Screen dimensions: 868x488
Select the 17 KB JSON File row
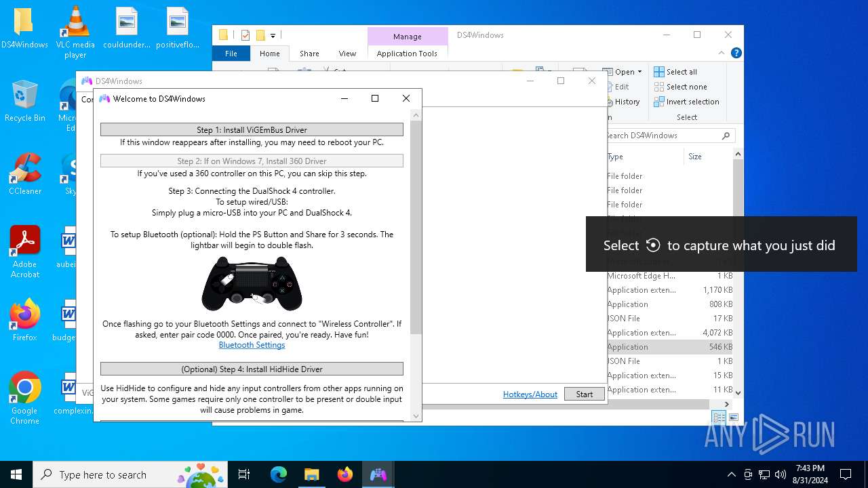tap(669, 319)
